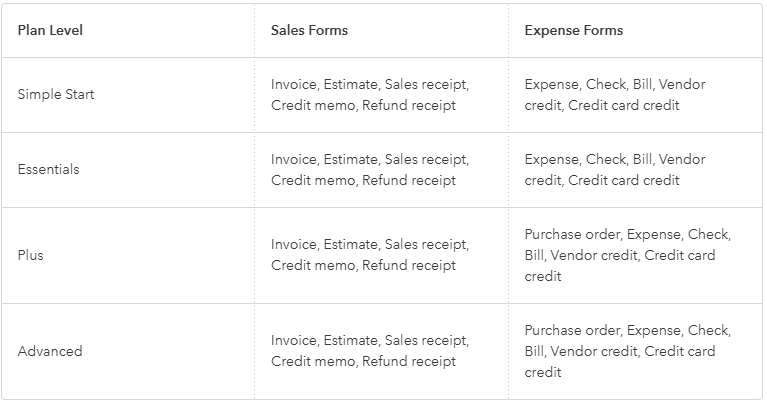The height and width of the screenshot is (403, 767).
Task: Click the Expense Forms cell for Essentials
Action: (614, 170)
